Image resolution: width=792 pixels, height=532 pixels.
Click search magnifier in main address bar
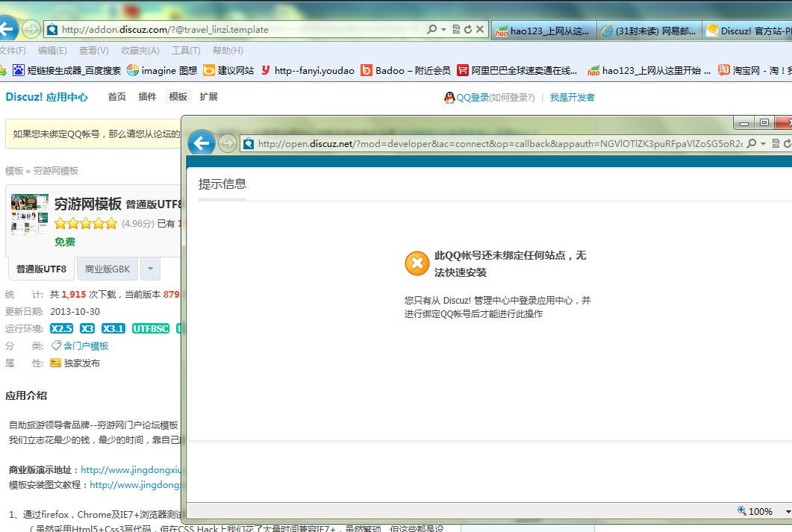(432, 29)
